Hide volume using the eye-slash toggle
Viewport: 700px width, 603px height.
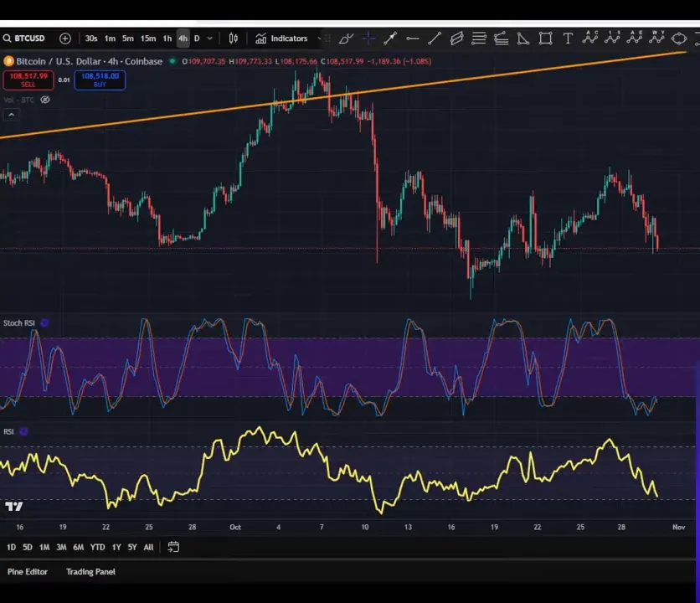pos(44,100)
